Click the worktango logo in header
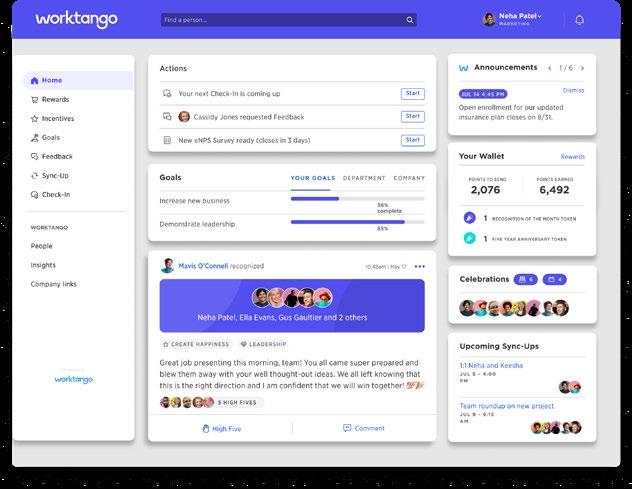The height and width of the screenshot is (489, 632). (77, 19)
